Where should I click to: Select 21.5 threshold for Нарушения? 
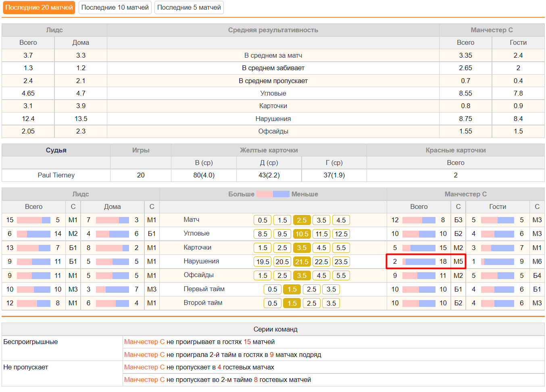[302, 262]
